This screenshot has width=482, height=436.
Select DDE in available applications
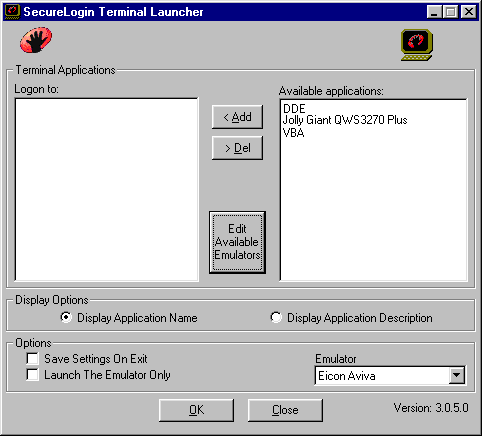[294, 109]
